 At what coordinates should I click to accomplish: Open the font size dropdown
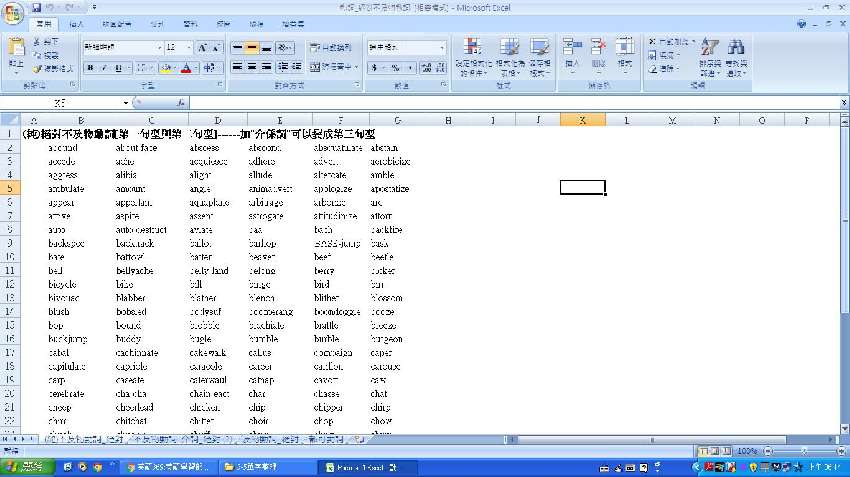[189, 48]
